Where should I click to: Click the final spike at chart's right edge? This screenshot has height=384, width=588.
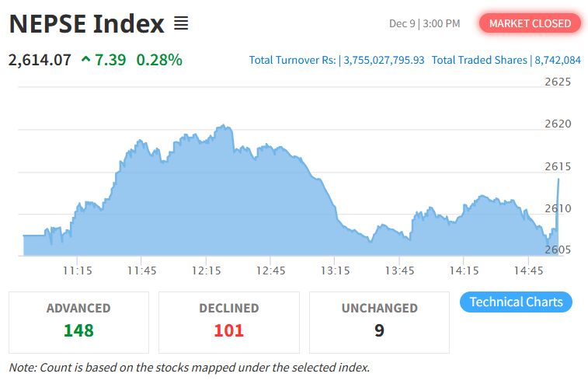(x=558, y=180)
